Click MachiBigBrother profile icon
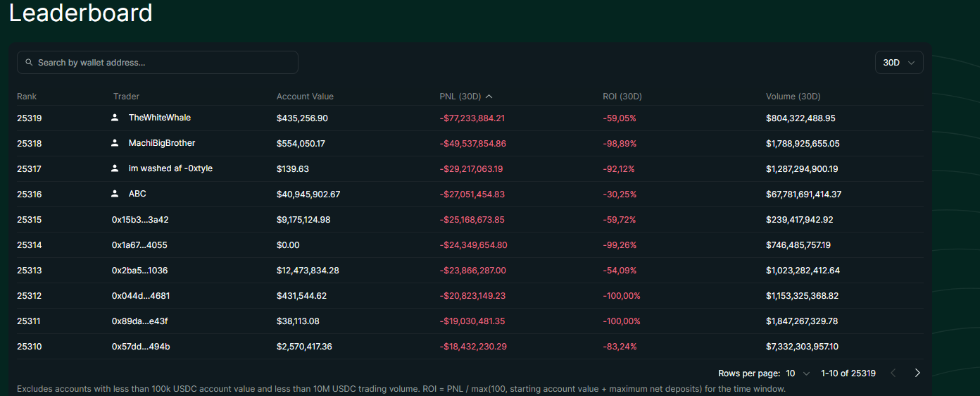This screenshot has height=396, width=980. [x=115, y=143]
